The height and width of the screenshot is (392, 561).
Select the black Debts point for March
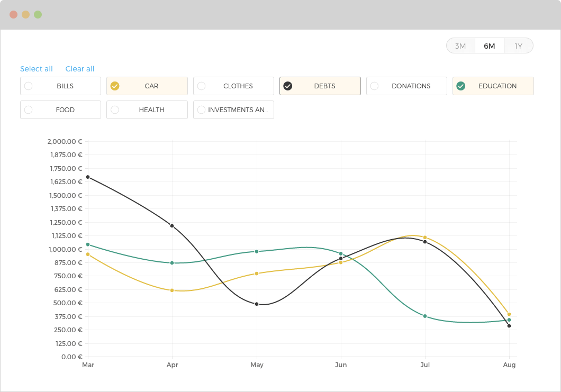click(x=88, y=177)
